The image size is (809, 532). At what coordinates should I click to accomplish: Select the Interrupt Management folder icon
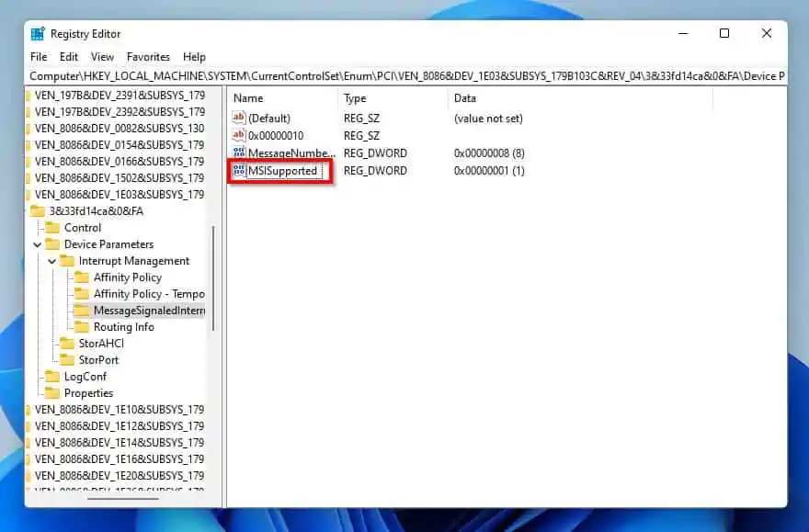(x=67, y=261)
